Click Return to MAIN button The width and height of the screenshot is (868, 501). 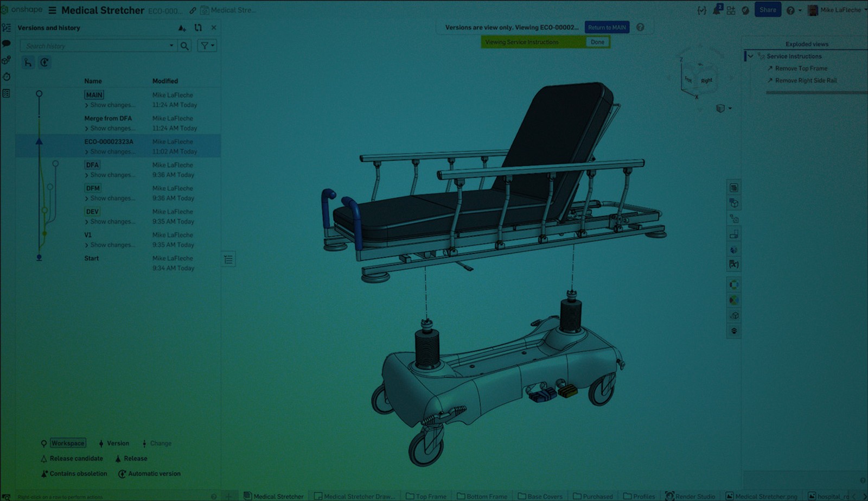607,27
